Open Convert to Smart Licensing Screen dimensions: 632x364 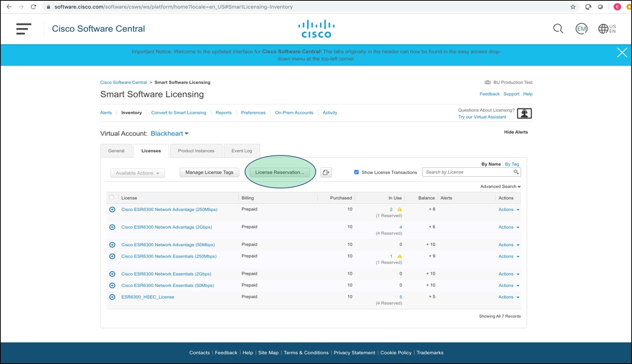[x=179, y=113]
